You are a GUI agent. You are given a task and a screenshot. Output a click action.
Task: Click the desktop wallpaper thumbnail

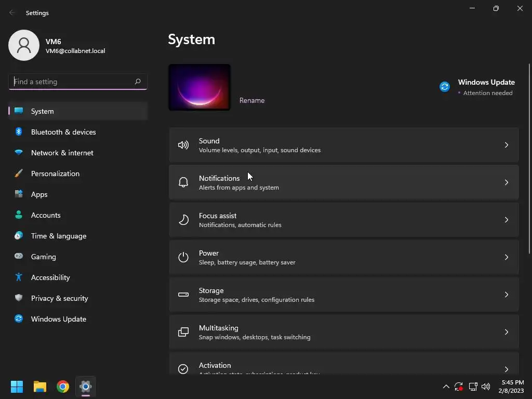199,87
